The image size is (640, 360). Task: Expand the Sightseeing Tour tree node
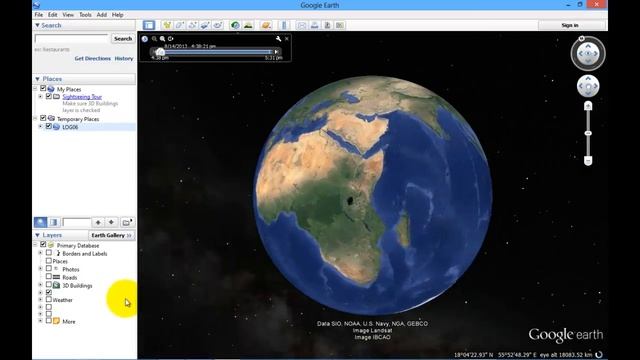[x=40, y=97]
